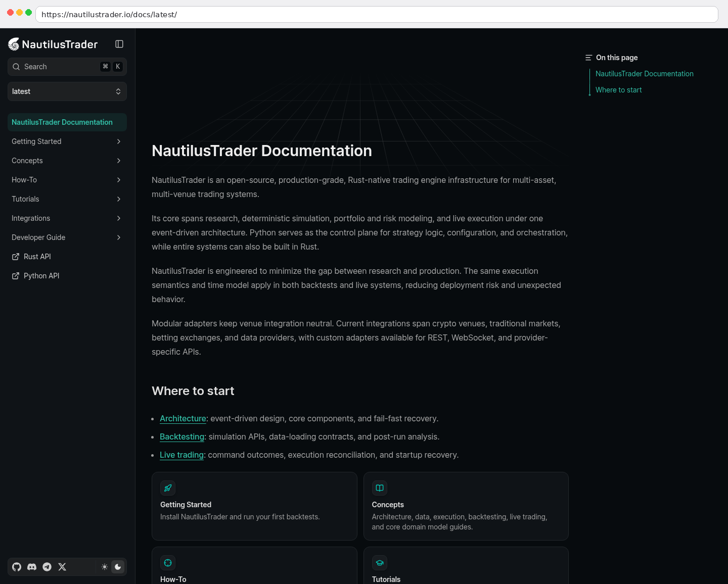Close the browser window with red button

[10, 13]
